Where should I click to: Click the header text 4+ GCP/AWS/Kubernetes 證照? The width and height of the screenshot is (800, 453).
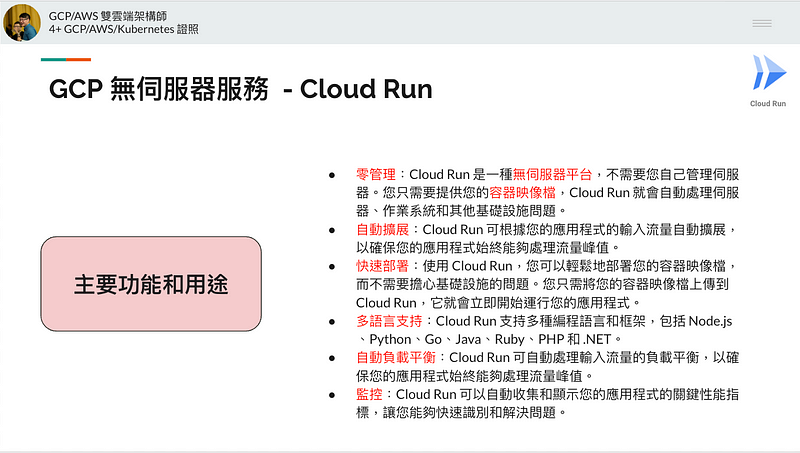(x=123, y=30)
